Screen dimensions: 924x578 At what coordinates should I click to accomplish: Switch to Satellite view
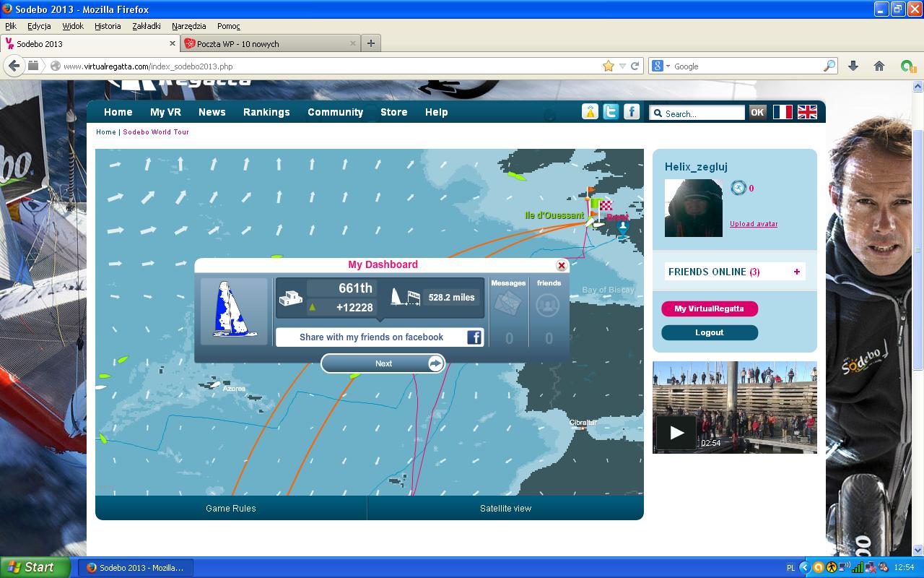(x=505, y=508)
